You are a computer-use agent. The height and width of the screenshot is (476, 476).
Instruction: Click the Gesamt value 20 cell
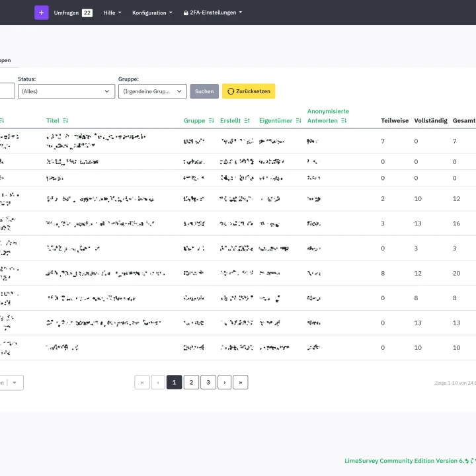pos(457,273)
